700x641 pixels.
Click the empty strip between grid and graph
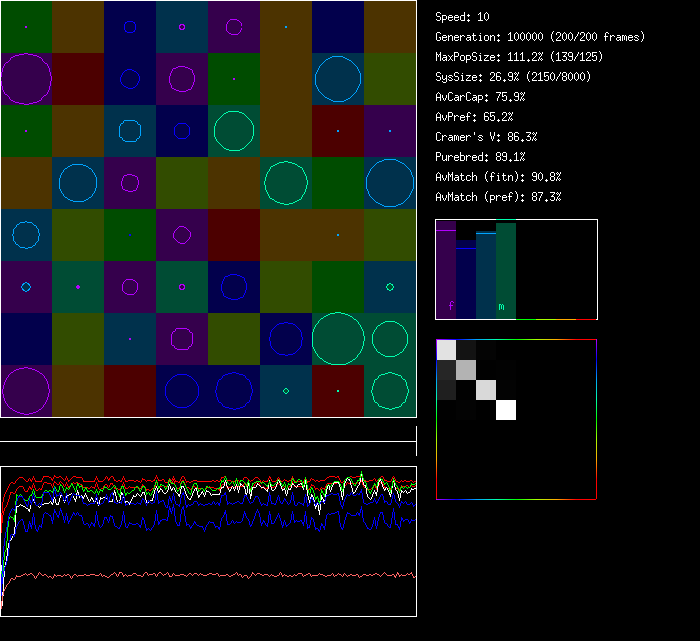pos(208,431)
